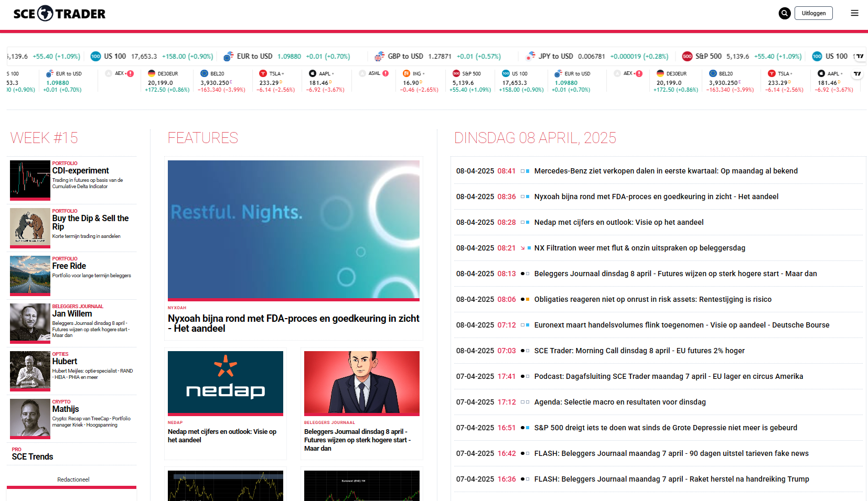This screenshot has width=868, height=501.
Task: Click the GBP to USD flag icon
Action: (380, 56)
